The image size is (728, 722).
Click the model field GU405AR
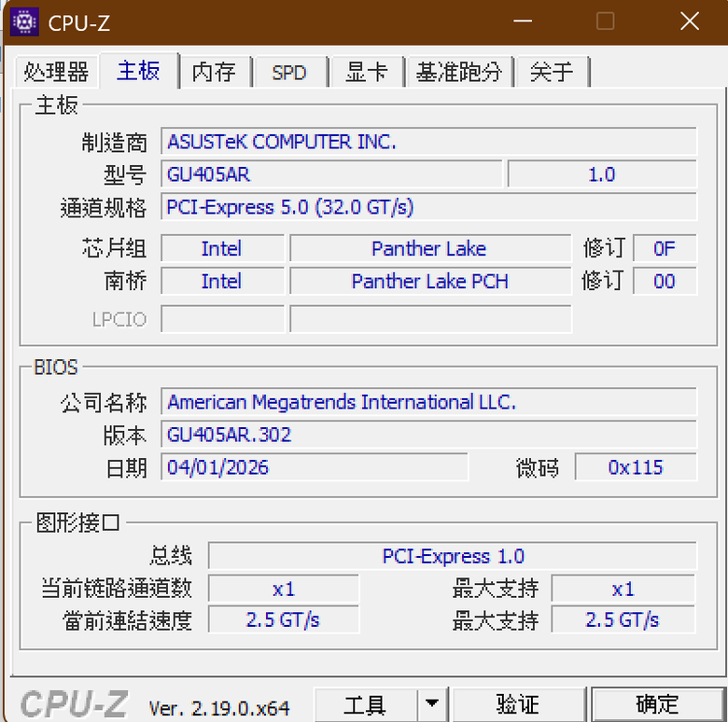click(x=331, y=174)
